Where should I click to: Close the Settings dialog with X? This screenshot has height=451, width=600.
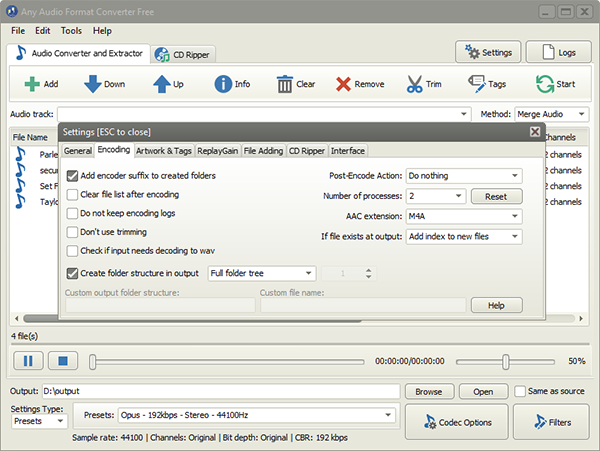point(535,132)
